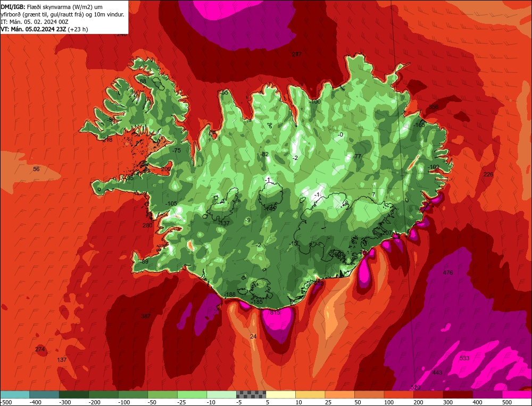This screenshot has height=406, width=532.
Task: Select the '-137' value near the glacier outline
Action: point(225,223)
